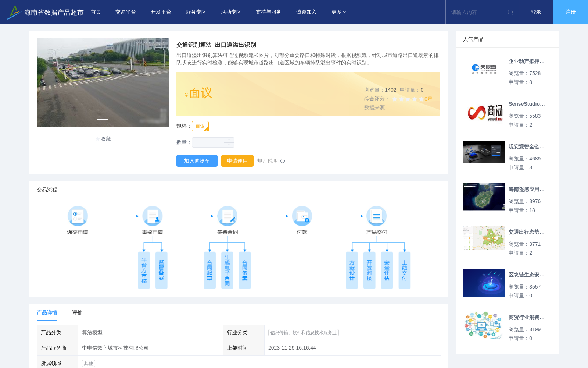
Task: Open the 交易平台 nav item
Action: (x=126, y=12)
